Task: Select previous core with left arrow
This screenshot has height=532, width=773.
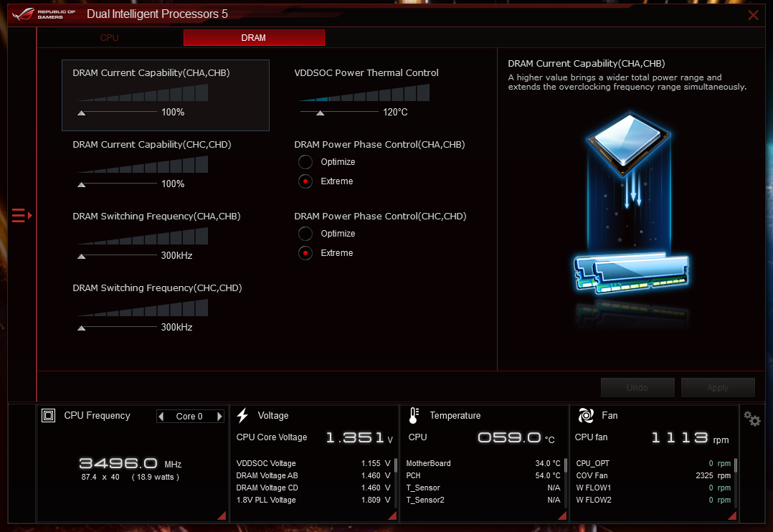Action: point(161,416)
